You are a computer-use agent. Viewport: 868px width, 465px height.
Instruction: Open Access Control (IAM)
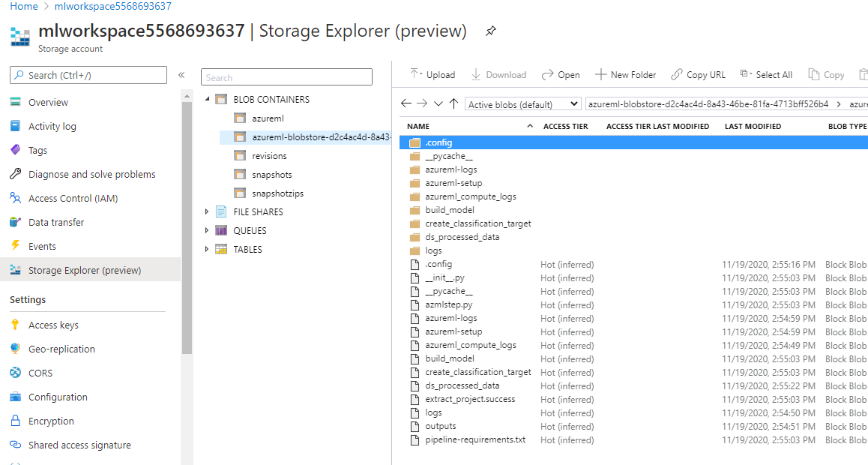point(73,198)
